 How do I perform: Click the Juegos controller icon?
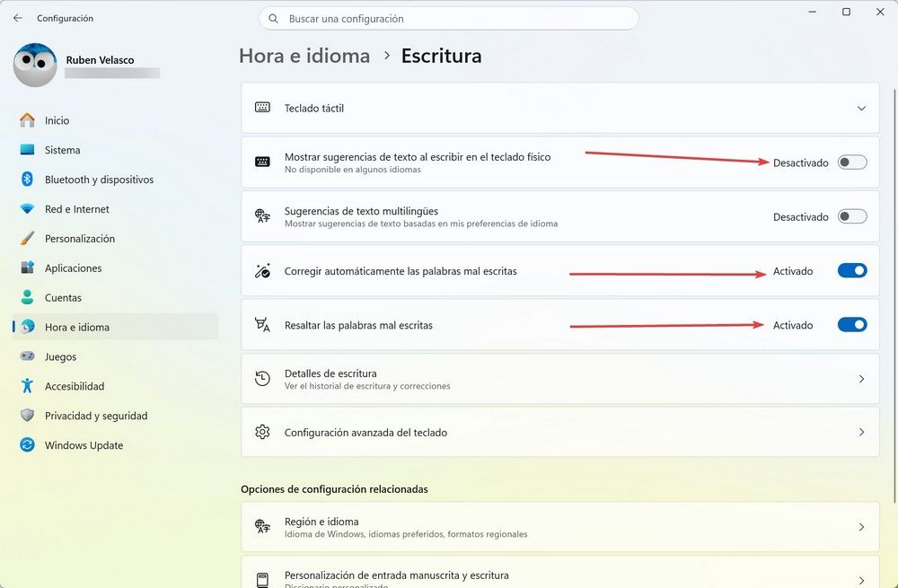[27, 356]
